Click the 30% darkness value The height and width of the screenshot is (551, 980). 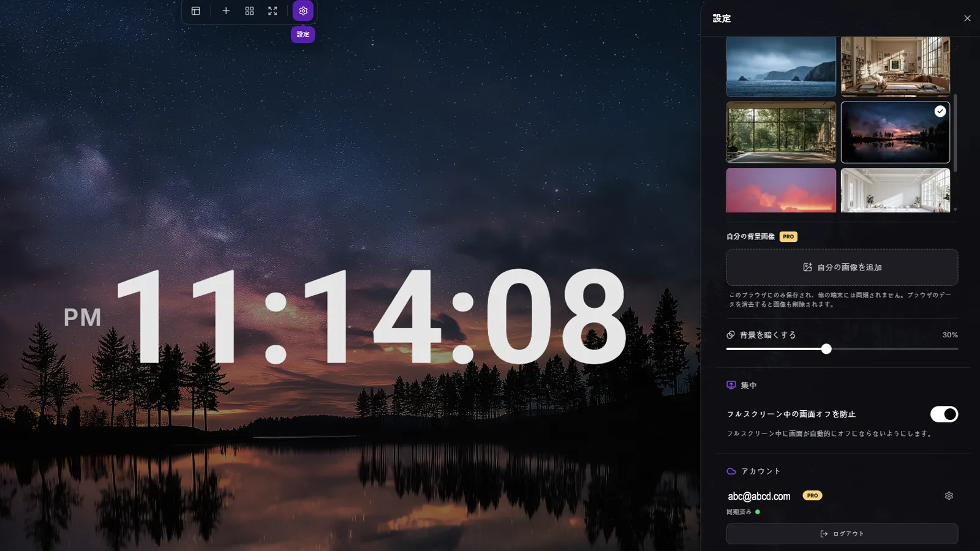tap(950, 335)
